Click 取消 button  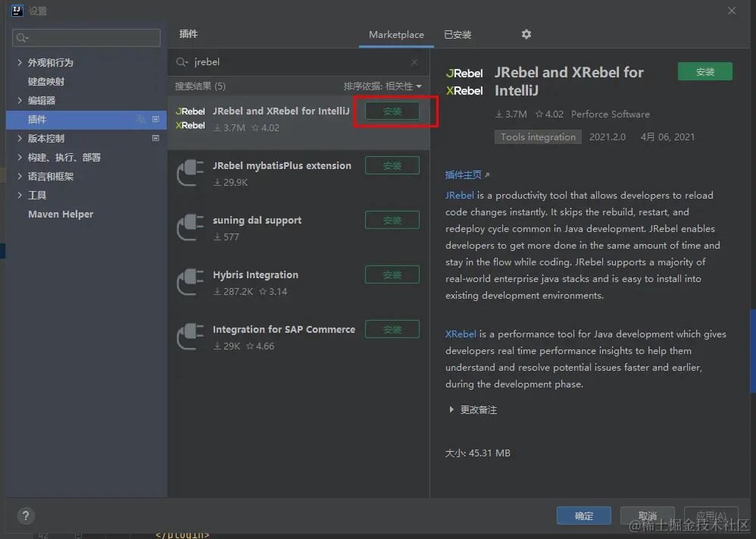tap(647, 515)
